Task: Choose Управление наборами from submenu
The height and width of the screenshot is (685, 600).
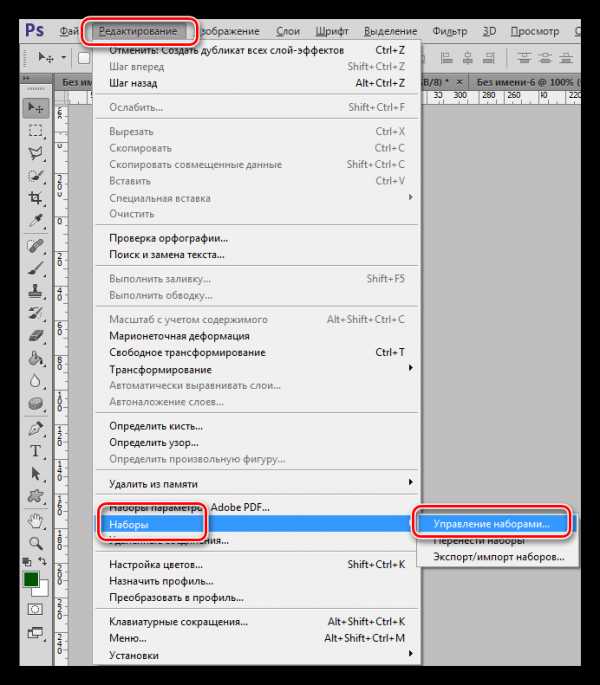Action: (x=491, y=522)
